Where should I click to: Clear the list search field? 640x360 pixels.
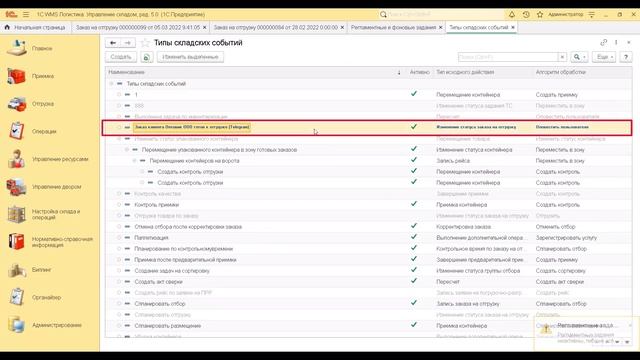click(x=562, y=57)
